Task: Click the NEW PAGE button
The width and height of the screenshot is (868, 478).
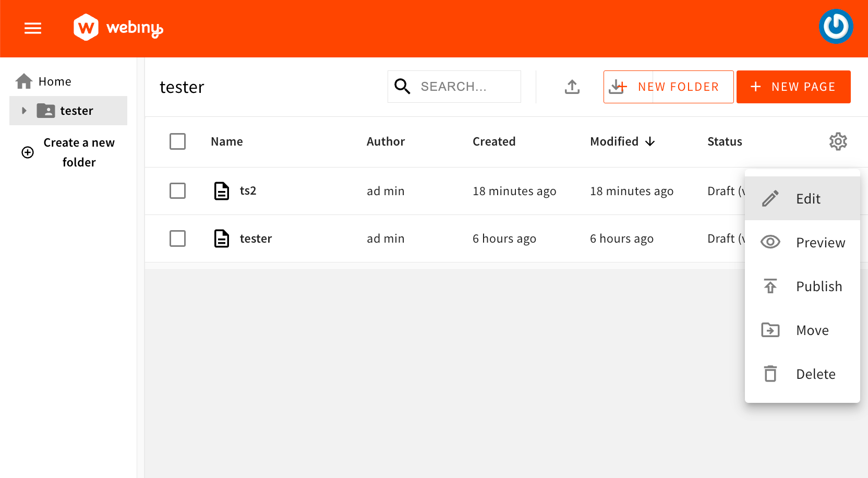Action: [793, 87]
